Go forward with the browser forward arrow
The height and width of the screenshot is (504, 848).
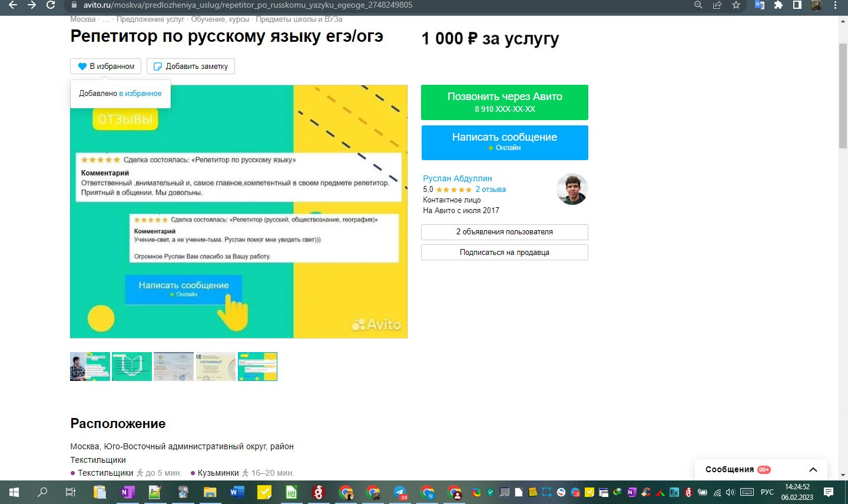click(32, 5)
